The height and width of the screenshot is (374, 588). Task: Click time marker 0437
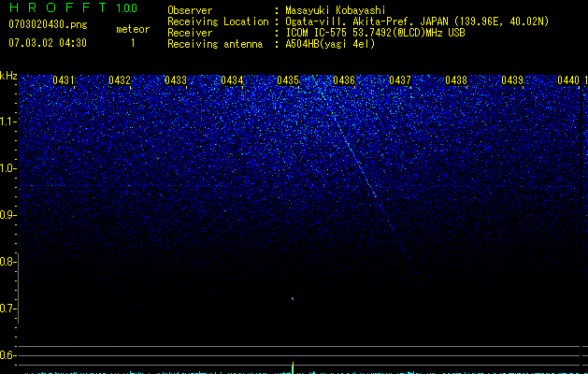(x=400, y=80)
